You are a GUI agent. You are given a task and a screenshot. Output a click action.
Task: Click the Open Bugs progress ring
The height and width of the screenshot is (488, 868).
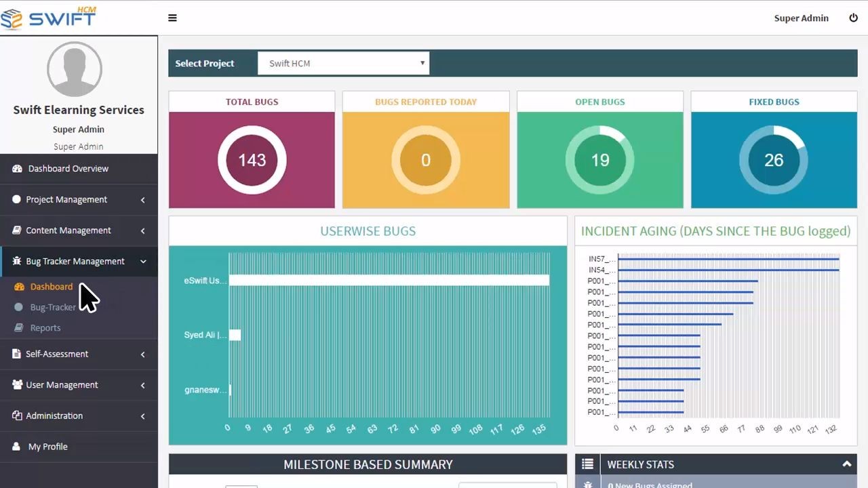600,160
